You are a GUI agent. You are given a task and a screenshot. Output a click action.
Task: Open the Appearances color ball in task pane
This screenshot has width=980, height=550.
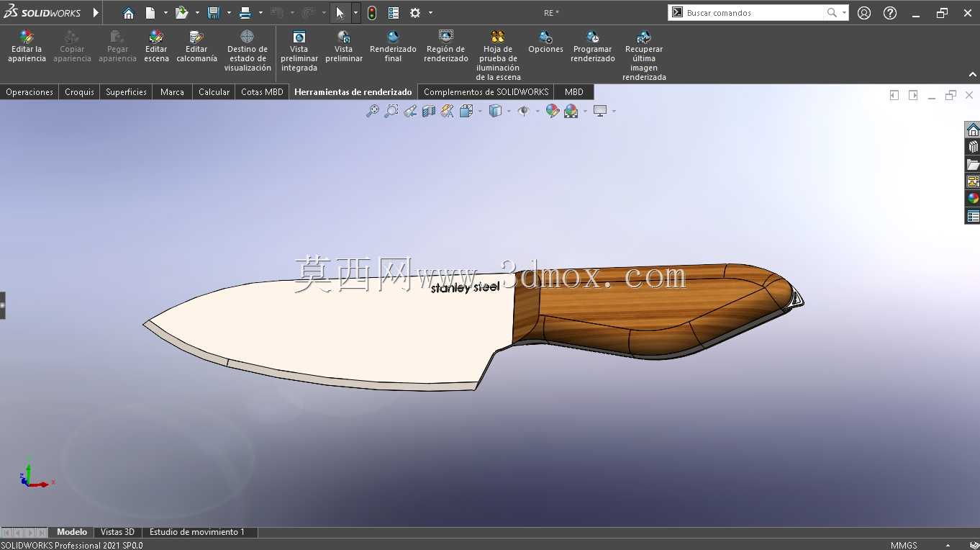tap(973, 198)
